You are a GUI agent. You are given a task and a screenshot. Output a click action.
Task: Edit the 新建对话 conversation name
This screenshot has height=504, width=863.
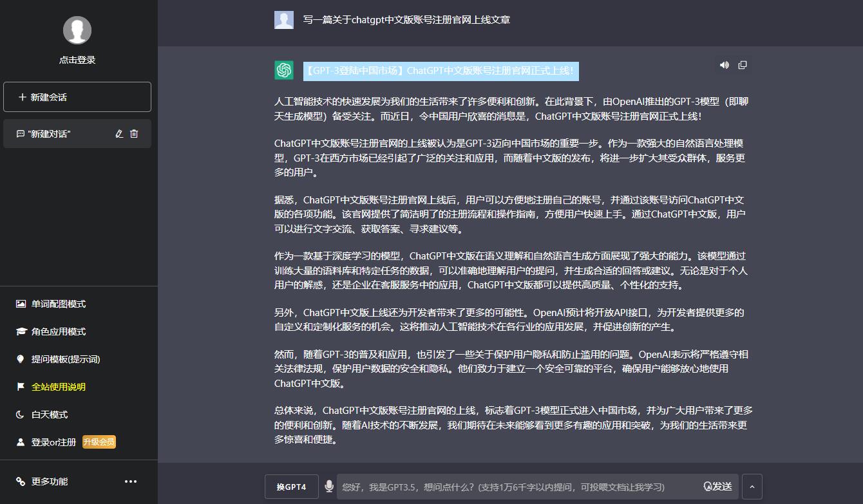119,134
